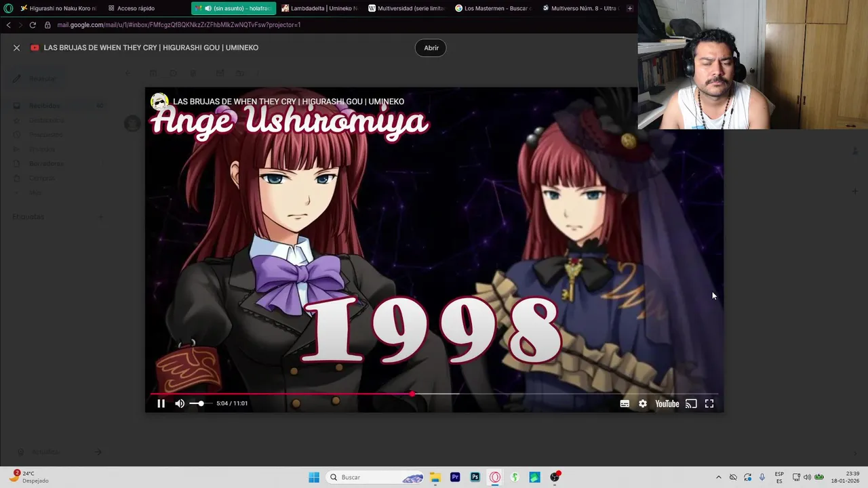Open the Multiversidad Wikipedia tab
Screen dimensions: 868x488
tap(407, 8)
